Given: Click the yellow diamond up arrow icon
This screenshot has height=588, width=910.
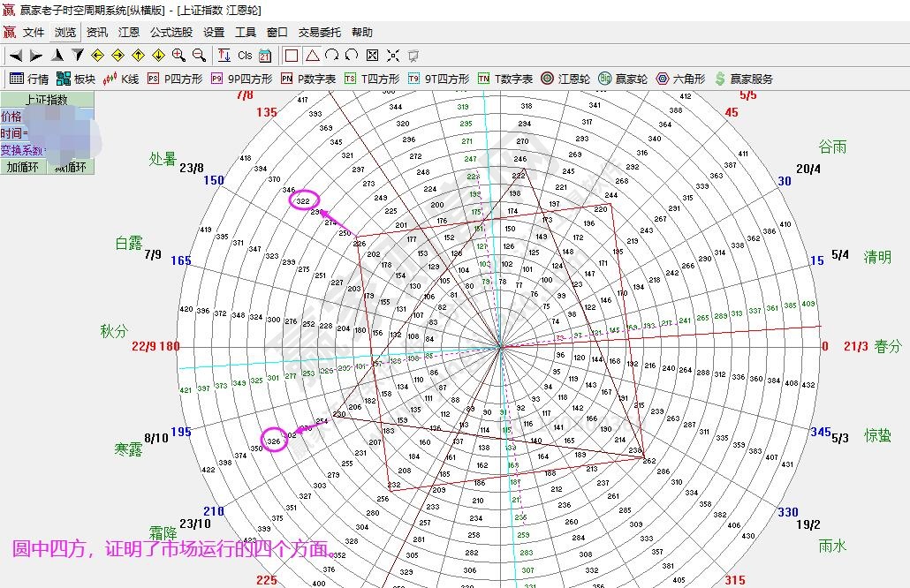Looking at the screenshot, I should tap(138, 55).
